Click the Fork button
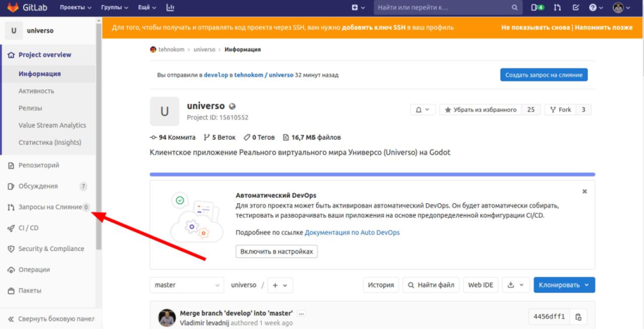The width and height of the screenshot is (644, 329). point(560,110)
